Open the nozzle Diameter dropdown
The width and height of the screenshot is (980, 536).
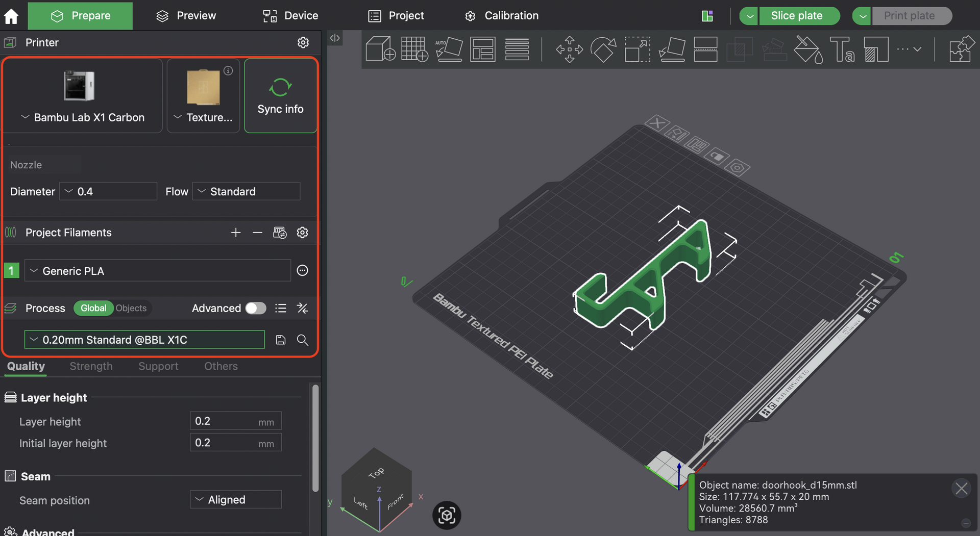click(x=108, y=192)
